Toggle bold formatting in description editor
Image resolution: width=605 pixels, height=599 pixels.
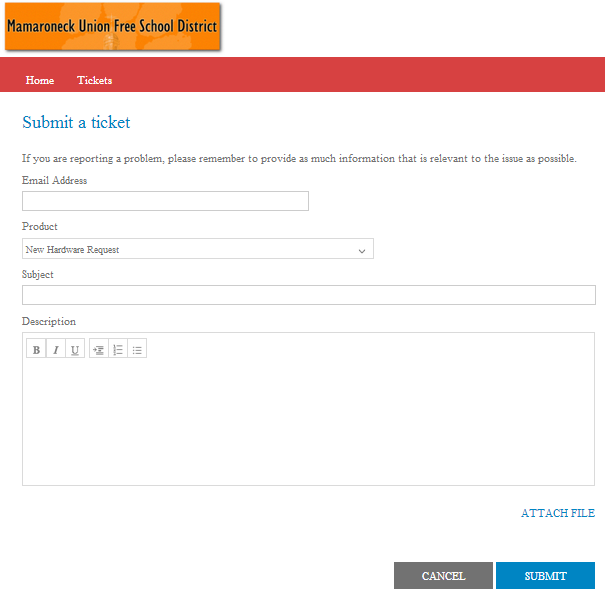36,349
